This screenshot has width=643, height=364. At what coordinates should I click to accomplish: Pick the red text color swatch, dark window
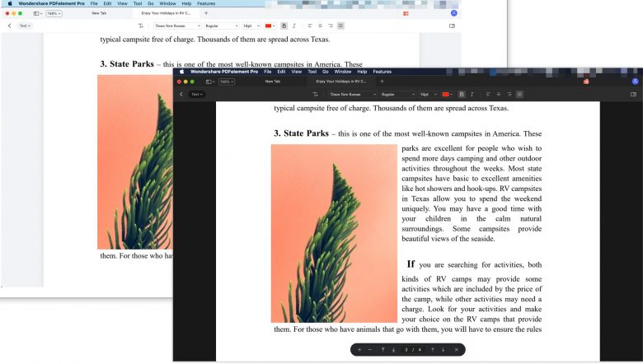click(x=446, y=95)
